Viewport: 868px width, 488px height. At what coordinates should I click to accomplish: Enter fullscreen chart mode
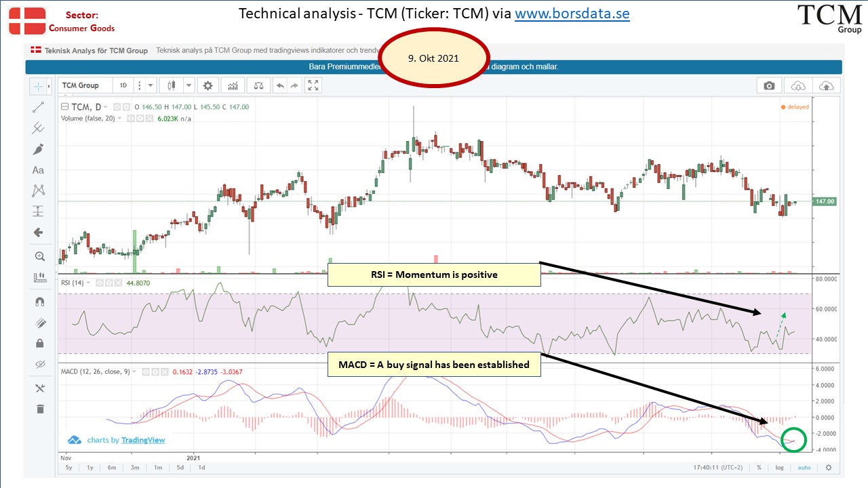pyautogui.click(x=313, y=85)
